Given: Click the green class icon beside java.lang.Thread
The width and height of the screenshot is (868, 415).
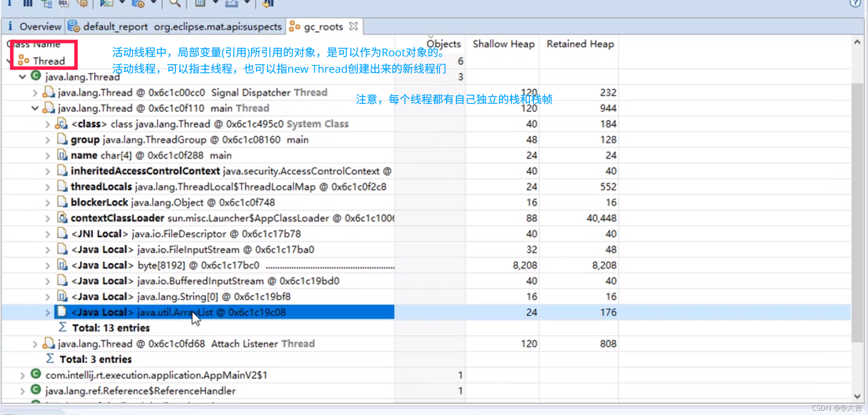Looking at the screenshot, I should 36,76.
